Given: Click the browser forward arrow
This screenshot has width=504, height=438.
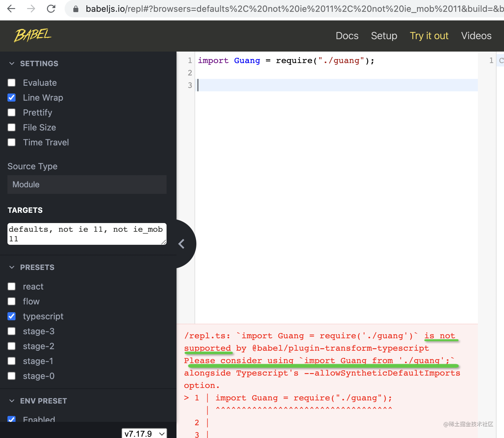Looking at the screenshot, I should [31, 9].
